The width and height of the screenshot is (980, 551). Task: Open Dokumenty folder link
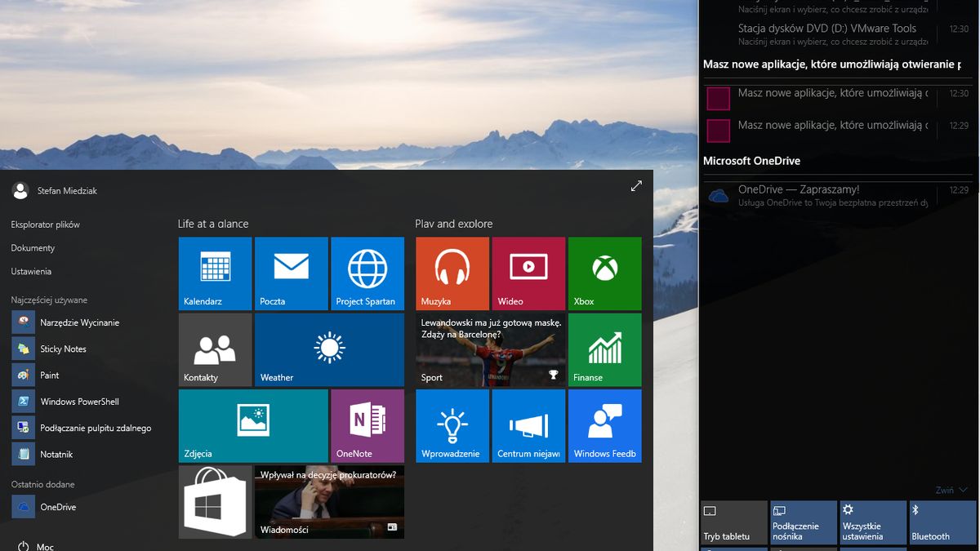[33, 248]
